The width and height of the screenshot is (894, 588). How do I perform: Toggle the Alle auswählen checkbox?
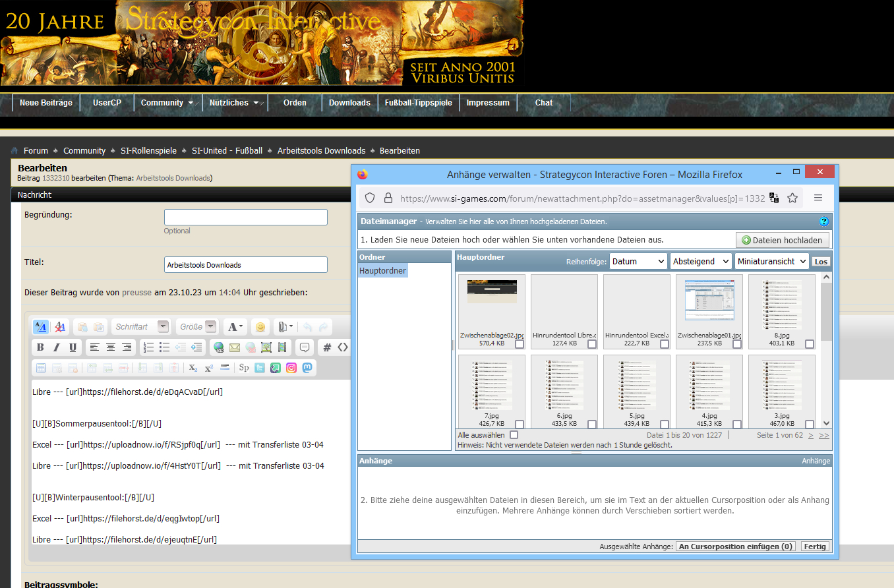pyautogui.click(x=514, y=435)
